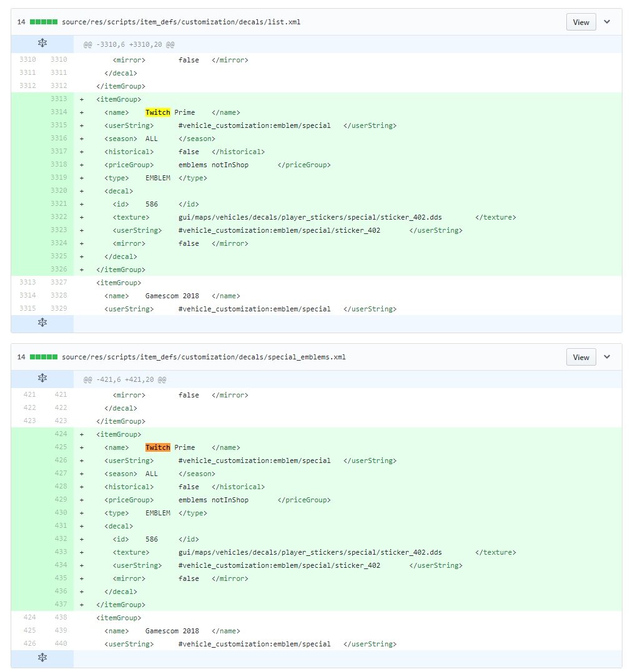Click Gamescom 2018 on line 3328
The width and height of the screenshot is (630, 672).
[x=172, y=296]
